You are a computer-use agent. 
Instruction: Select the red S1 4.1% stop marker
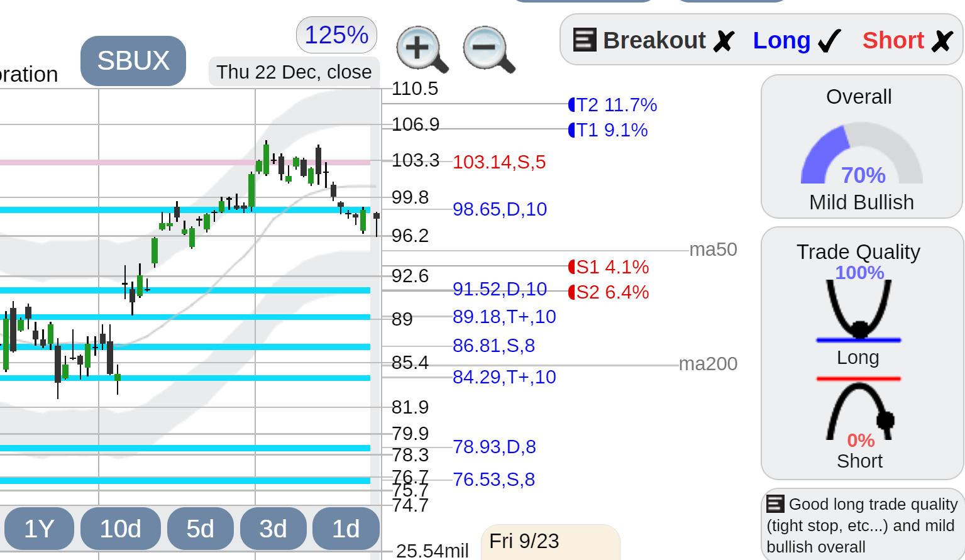[609, 266]
